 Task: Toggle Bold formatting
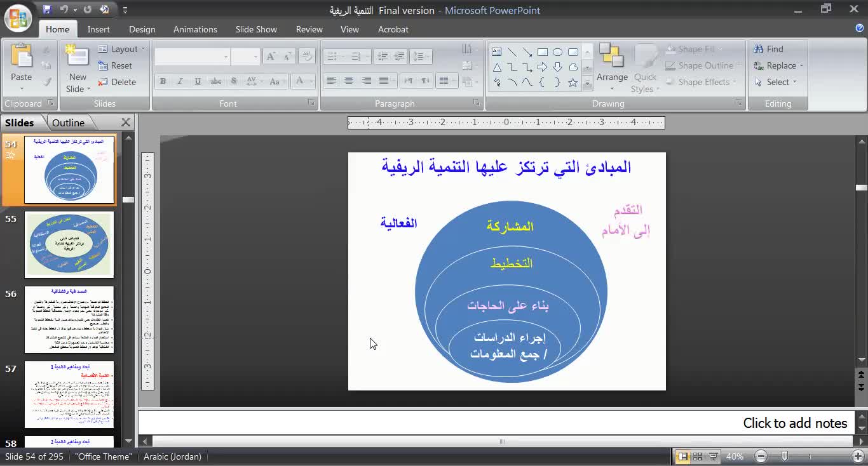pyautogui.click(x=163, y=81)
